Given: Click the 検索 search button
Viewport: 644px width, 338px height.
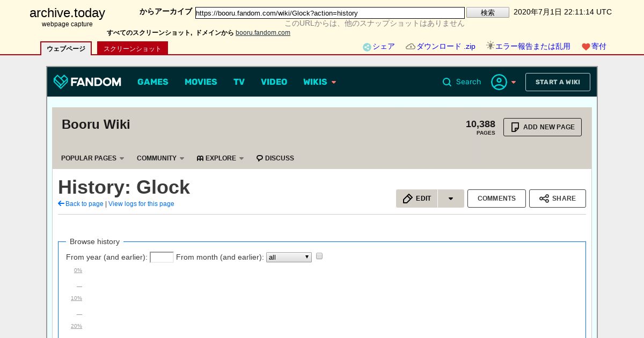Looking at the screenshot, I should pyautogui.click(x=488, y=12).
